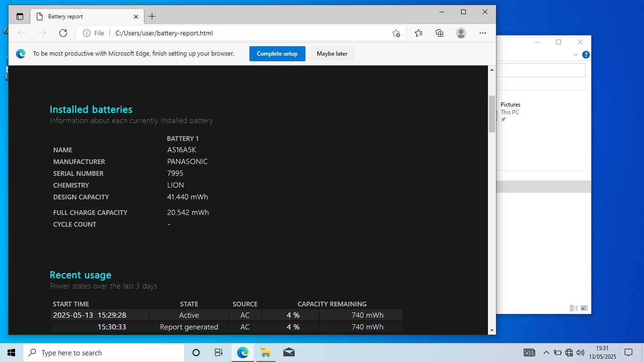Expand File Explorer ribbon chevron
The height and width of the screenshot is (362, 644).
[575, 55]
